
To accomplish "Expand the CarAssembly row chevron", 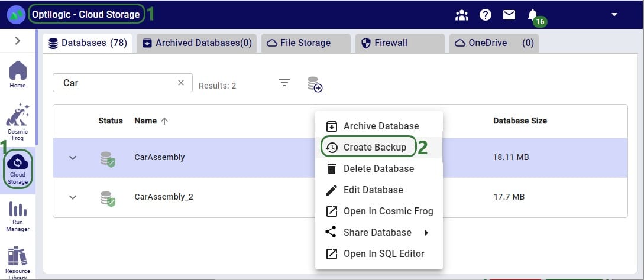I will 73,158.
